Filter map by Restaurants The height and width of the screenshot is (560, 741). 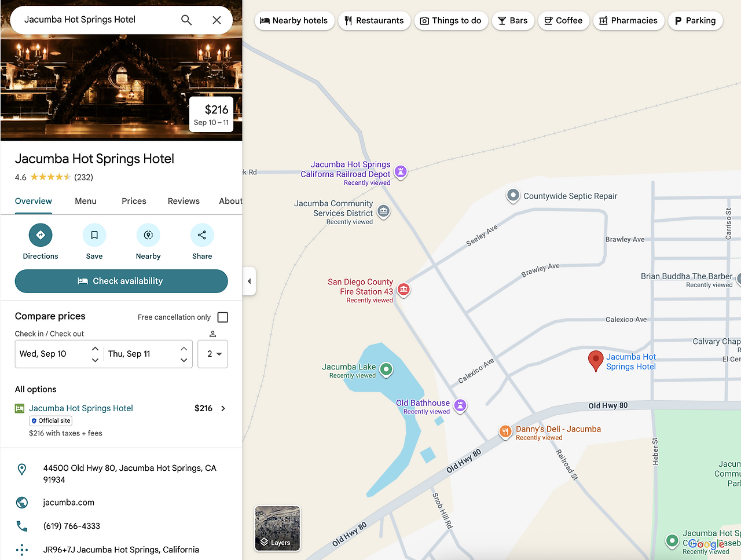tap(375, 21)
